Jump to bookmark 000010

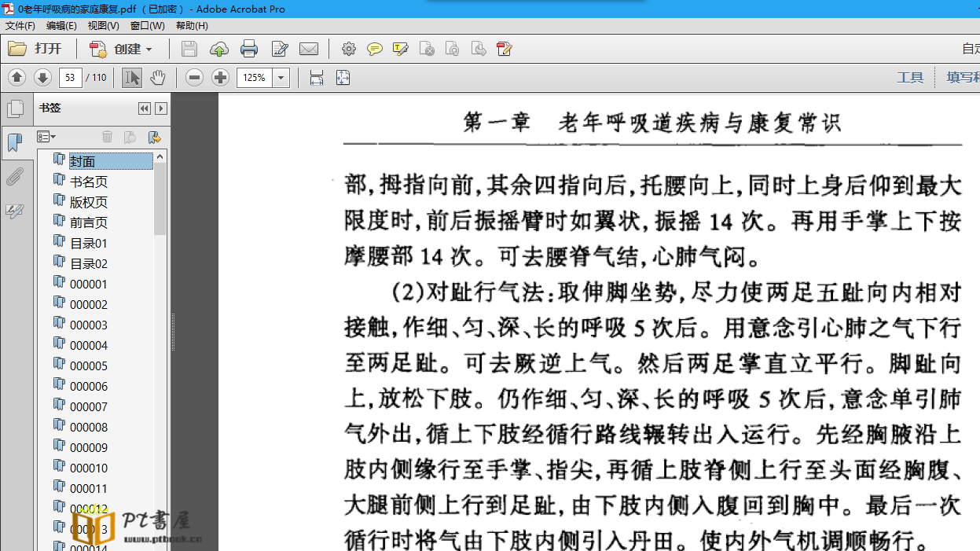click(89, 468)
